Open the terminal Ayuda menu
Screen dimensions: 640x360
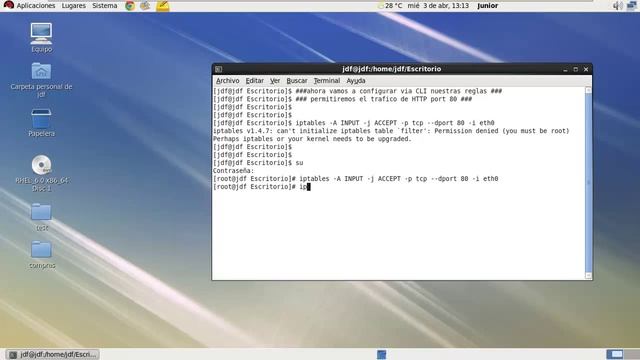click(x=356, y=81)
